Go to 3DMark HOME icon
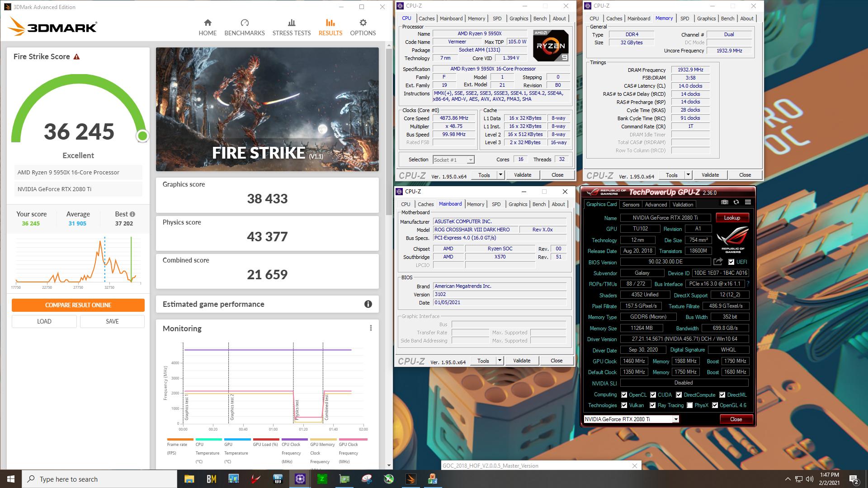The image size is (868, 488). 208,23
